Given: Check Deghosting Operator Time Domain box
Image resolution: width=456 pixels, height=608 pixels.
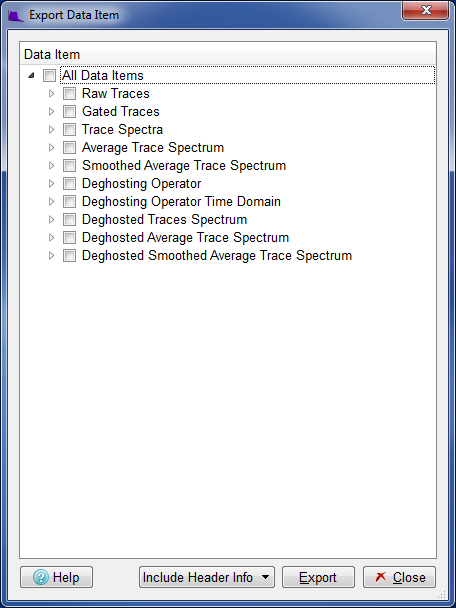Looking at the screenshot, I should pos(69,202).
